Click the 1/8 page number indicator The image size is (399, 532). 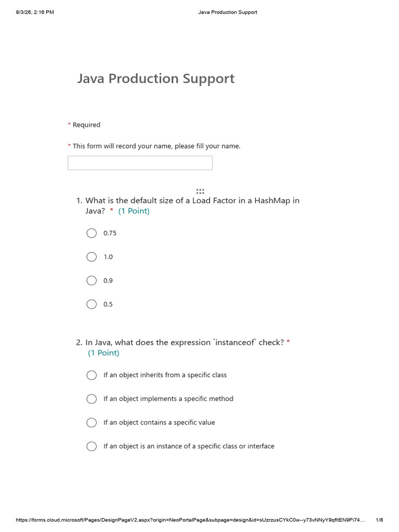pos(380,520)
